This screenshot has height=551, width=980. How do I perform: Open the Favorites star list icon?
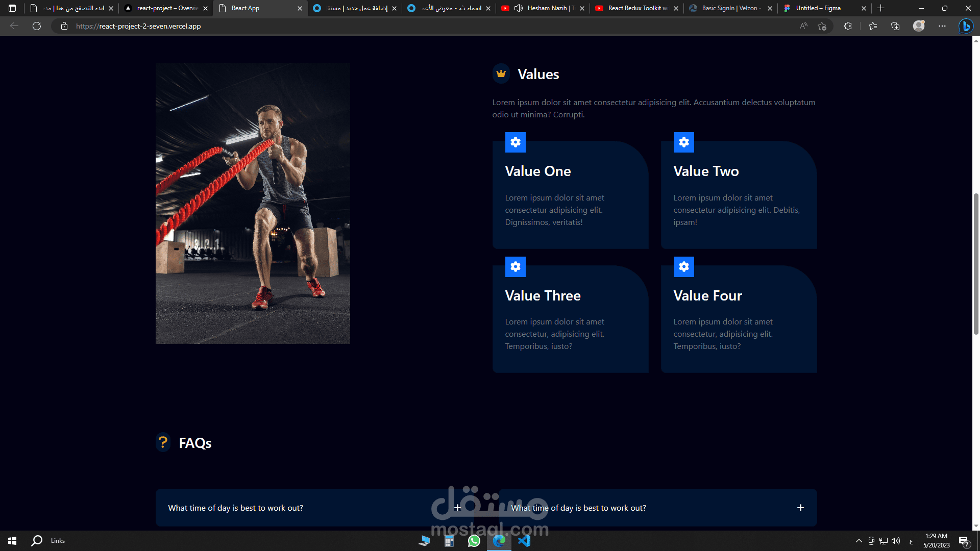872,26
